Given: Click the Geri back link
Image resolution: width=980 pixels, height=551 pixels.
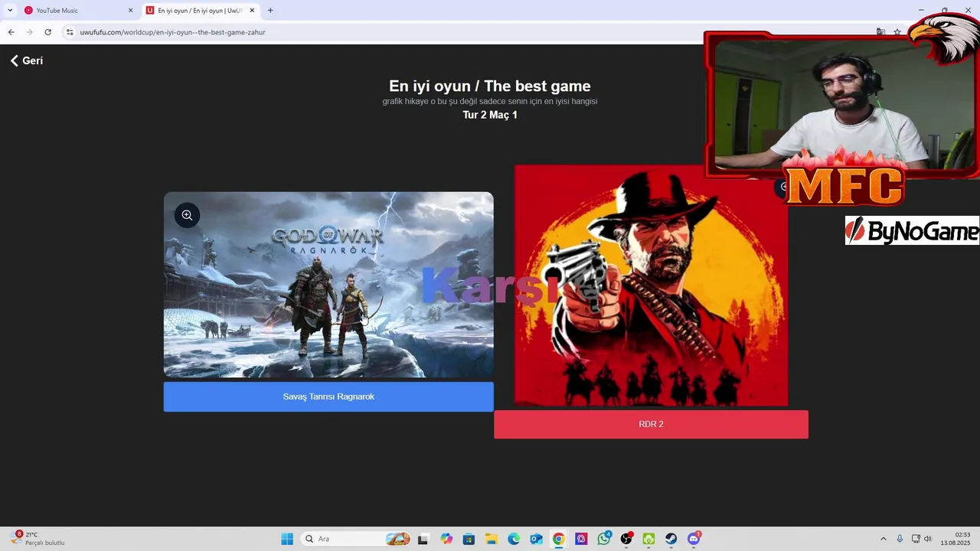Looking at the screenshot, I should tap(27, 60).
